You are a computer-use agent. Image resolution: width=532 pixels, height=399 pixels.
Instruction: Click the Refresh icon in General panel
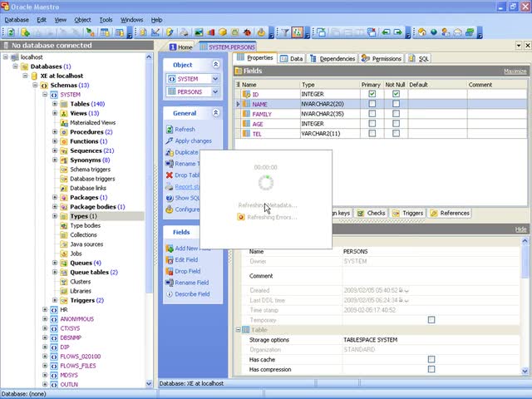point(170,130)
